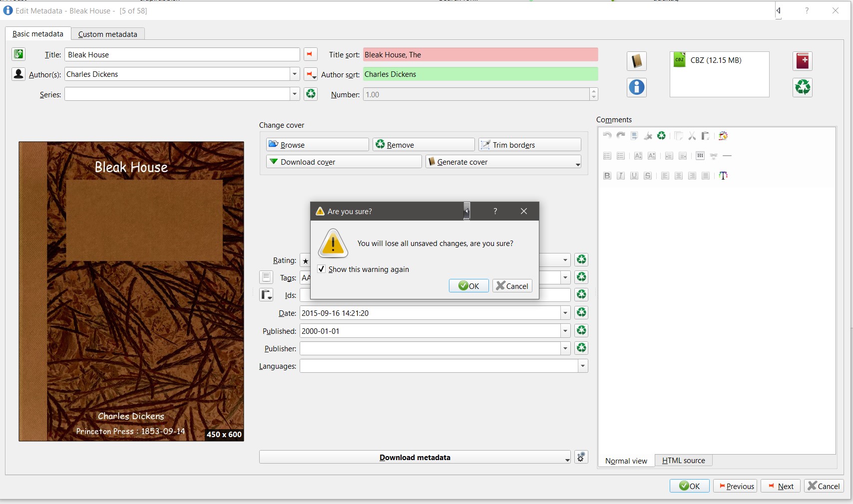Image resolution: width=853 pixels, height=504 pixels.
Task: Decrease indentation in the Comments editor
Action: tap(683, 156)
